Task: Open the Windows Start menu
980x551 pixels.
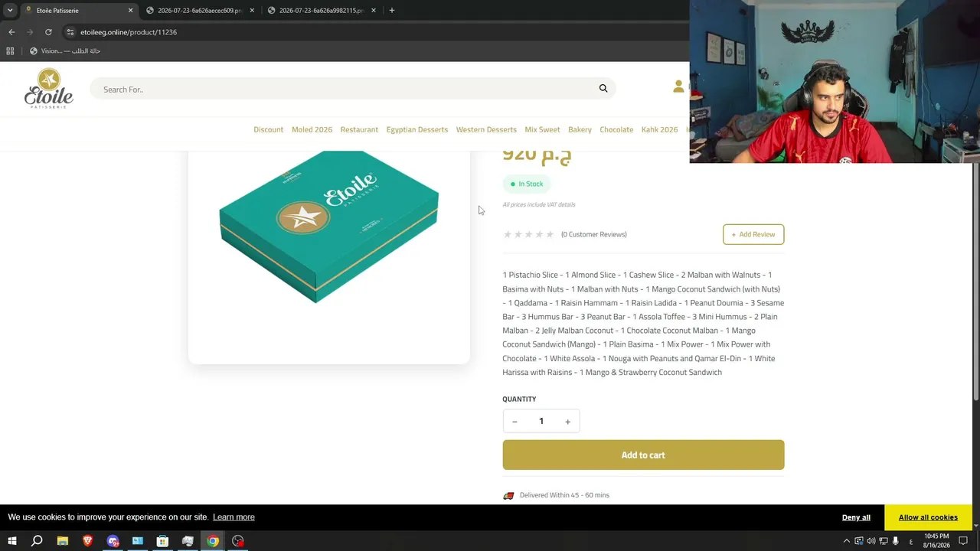Action: click(12, 541)
